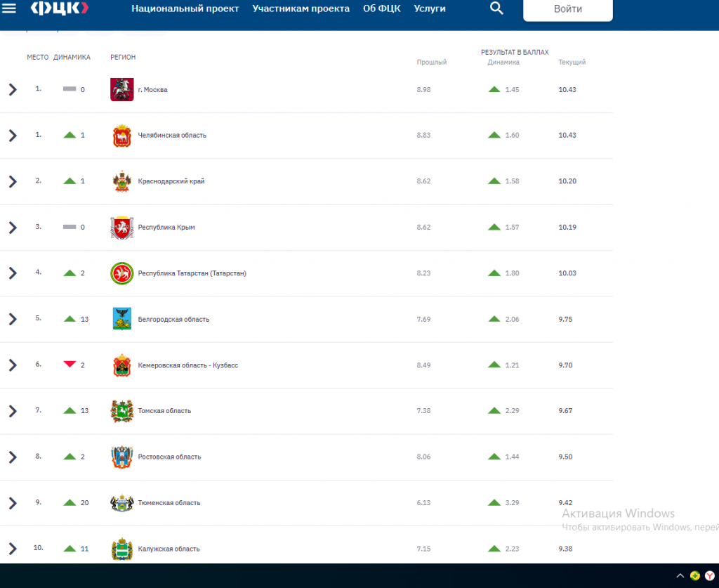The height and width of the screenshot is (588, 719).
Task: Click previous score 6.13
Action: 423,503
